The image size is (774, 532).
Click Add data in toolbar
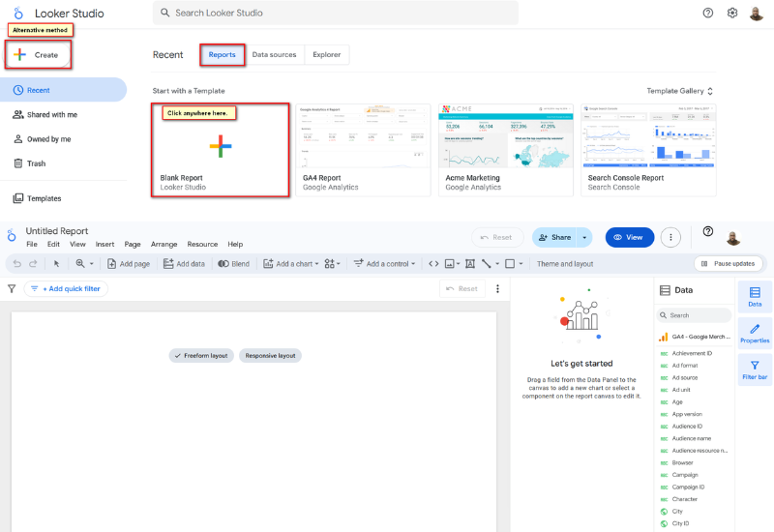tap(184, 264)
